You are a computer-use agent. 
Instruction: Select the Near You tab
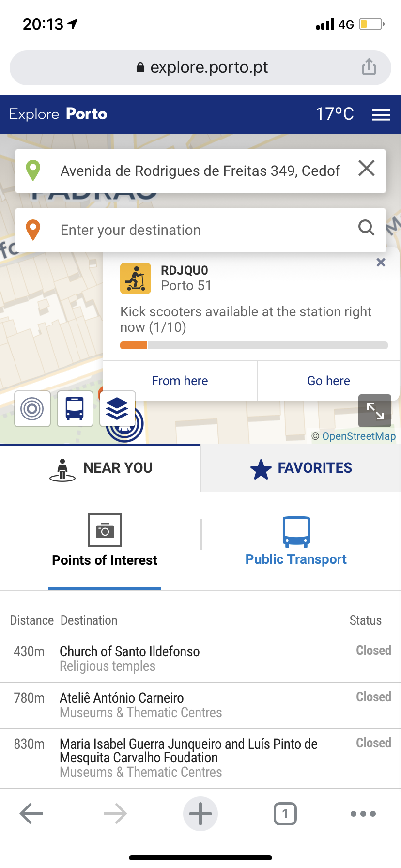pos(101,468)
